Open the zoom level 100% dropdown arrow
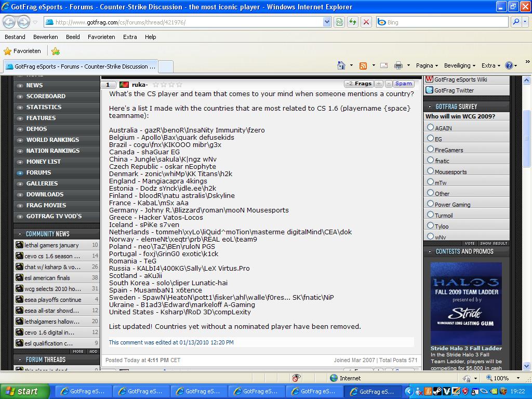532x399 pixels. [518, 378]
